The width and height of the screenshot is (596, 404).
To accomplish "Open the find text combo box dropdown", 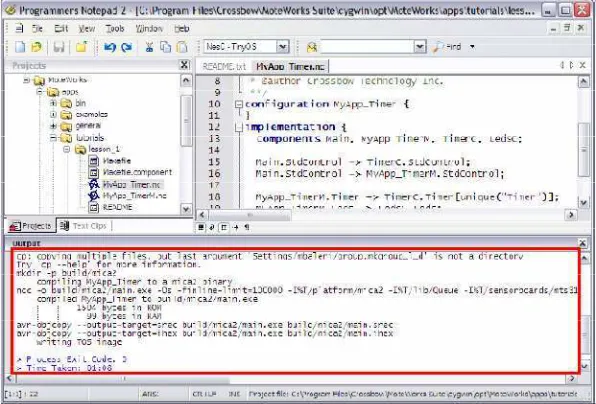I will (x=419, y=47).
